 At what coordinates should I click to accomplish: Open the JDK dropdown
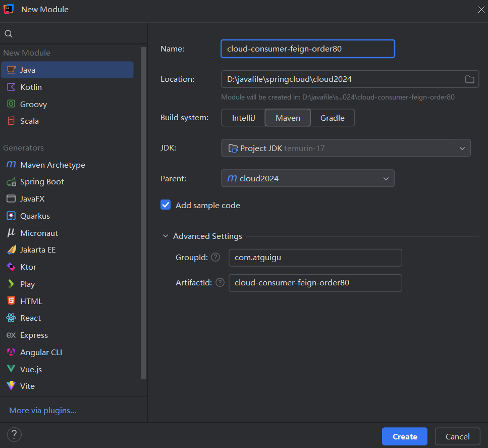[346, 148]
